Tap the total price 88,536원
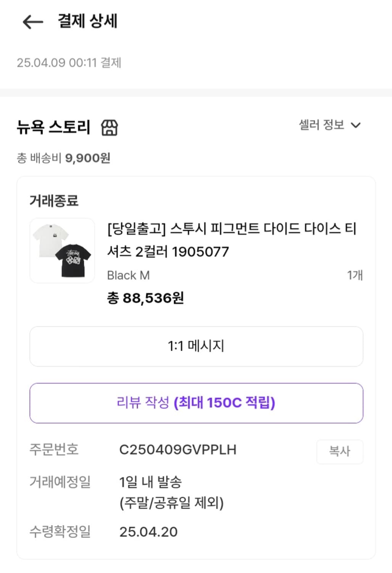392x573 pixels. (x=145, y=298)
